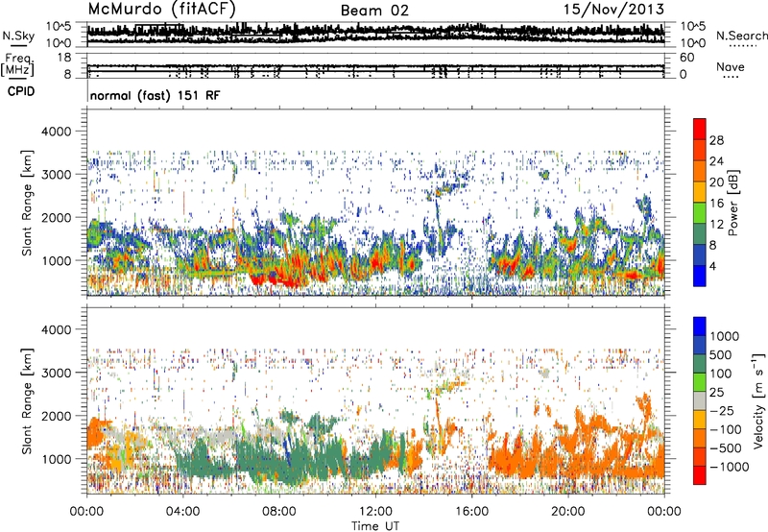Click the 'Velocity [m s⁻¹]' colorbar label

click(758, 400)
